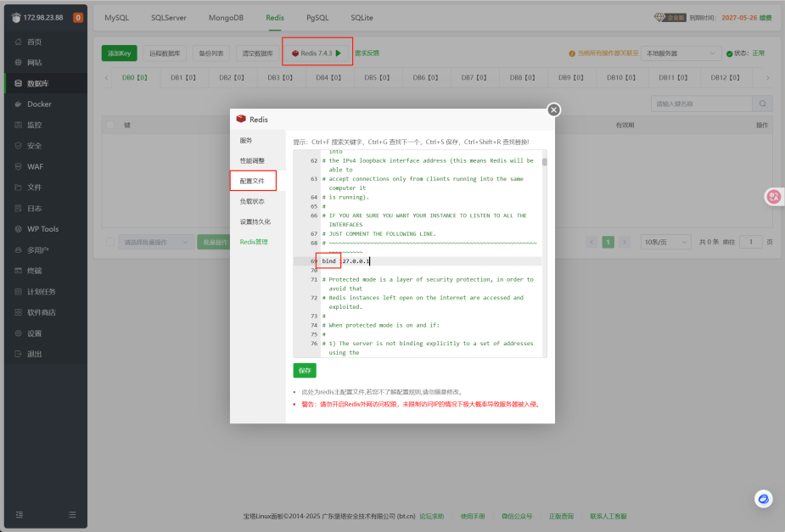Open the 10条/页 page size dropdown
The height and width of the screenshot is (532, 785).
[665, 242]
